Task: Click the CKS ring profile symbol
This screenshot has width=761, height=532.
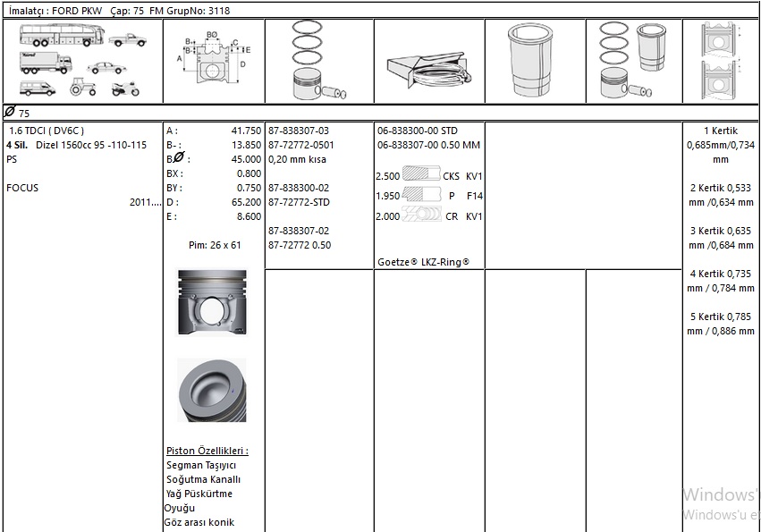Action: pos(422,176)
